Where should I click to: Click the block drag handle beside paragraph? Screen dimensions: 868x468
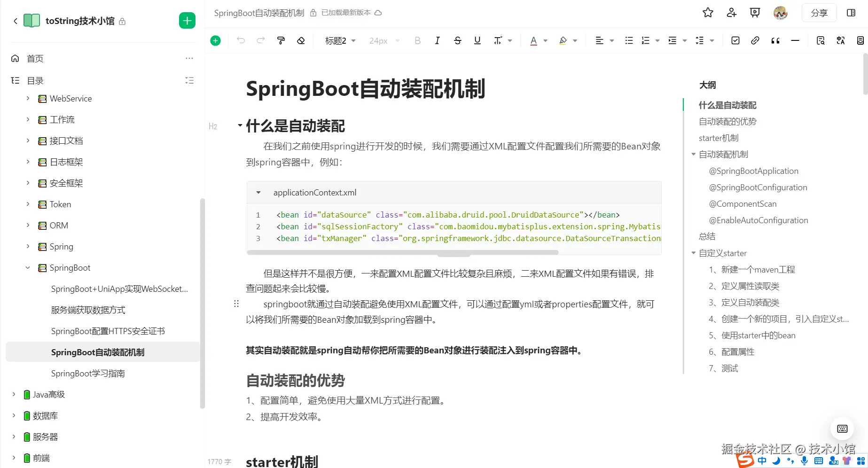(236, 304)
